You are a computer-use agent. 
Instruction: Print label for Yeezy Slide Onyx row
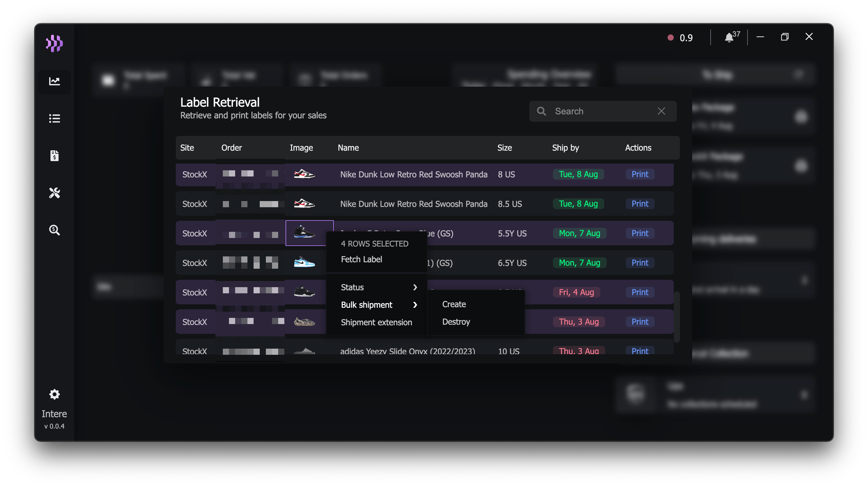coord(640,350)
